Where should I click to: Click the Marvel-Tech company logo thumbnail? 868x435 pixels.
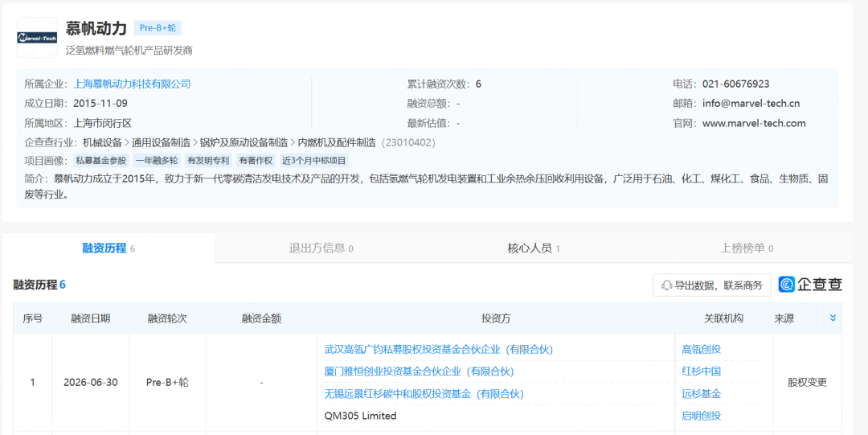37,38
